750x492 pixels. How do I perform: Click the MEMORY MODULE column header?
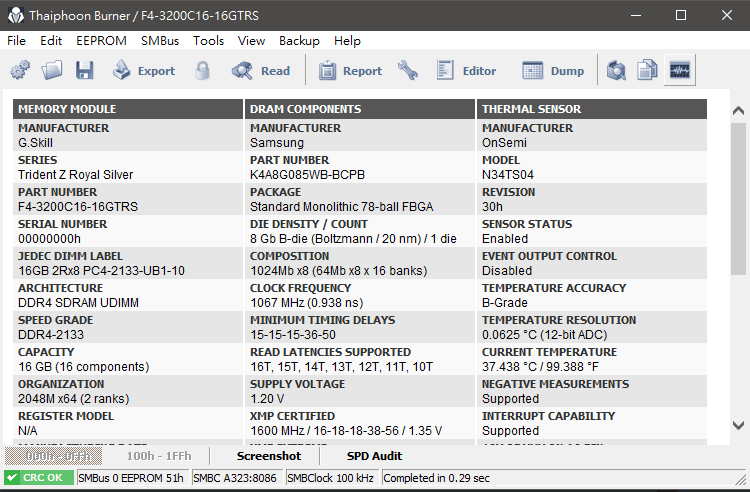pyautogui.click(x=128, y=109)
